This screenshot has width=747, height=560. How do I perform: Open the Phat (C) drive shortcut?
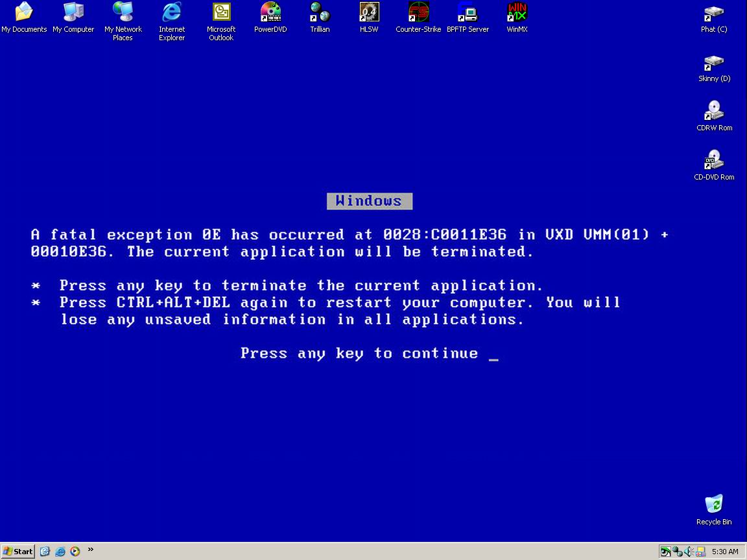click(714, 19)
